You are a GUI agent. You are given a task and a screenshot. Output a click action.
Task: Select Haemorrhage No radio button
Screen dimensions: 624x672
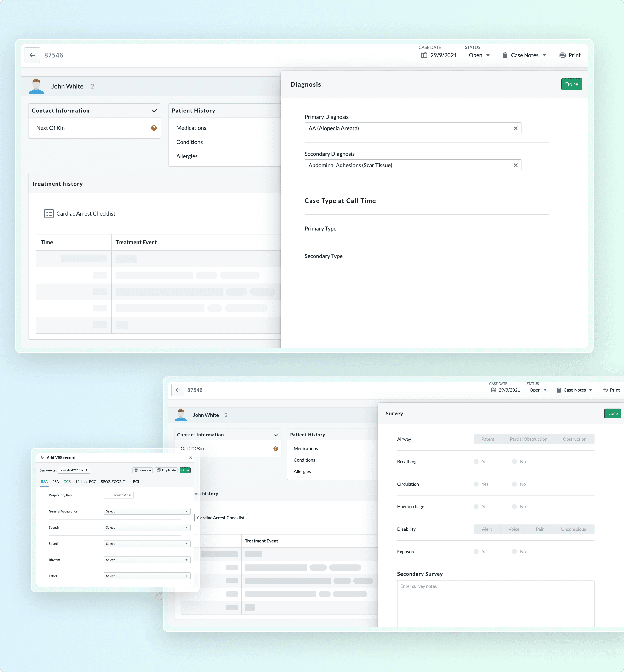[514, 506]
